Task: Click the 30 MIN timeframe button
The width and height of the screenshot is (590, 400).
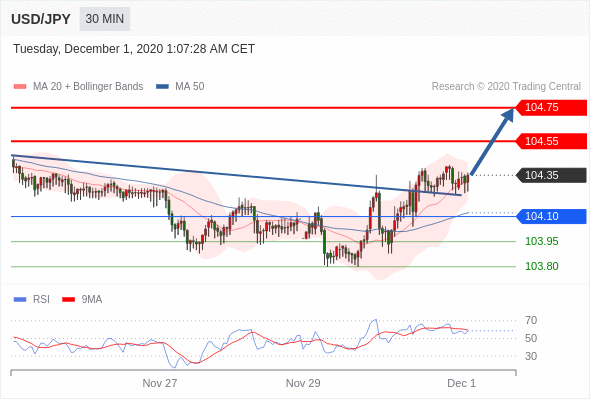Action: click(105, 19)
